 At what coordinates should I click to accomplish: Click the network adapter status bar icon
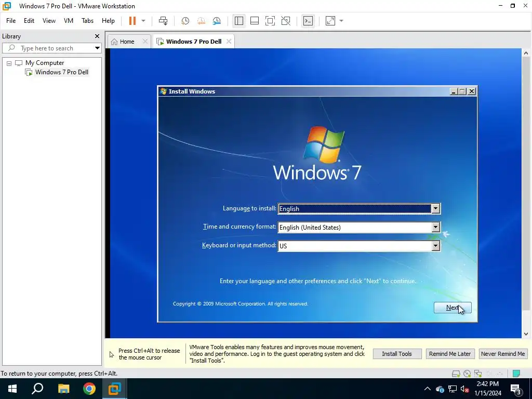(x=478, y=374)
